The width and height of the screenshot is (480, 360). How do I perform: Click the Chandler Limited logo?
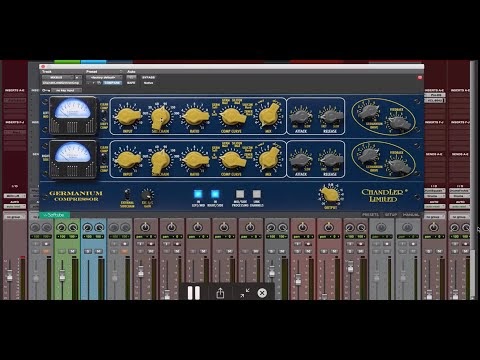pyautogui.click(x=383, y=195)
